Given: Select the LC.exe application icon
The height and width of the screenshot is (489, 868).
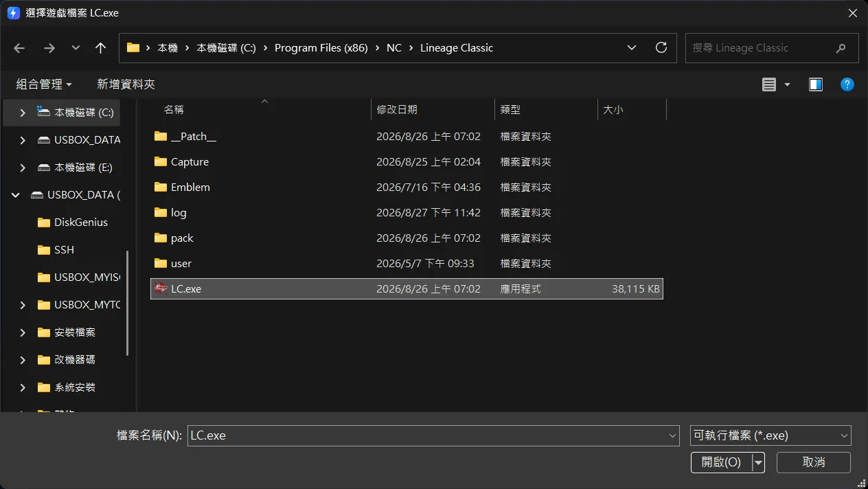Looking at the screenshot, I should [161, 288].
